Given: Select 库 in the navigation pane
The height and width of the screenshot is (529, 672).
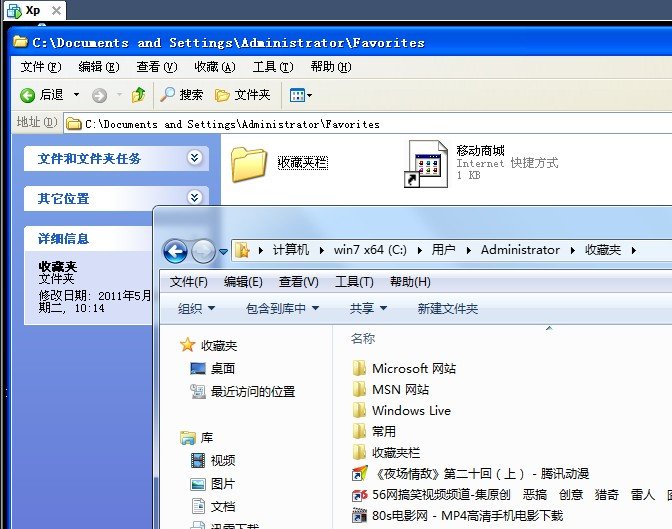Looking at the screenshot, I should pyautogui.click(x=197, y=438).
